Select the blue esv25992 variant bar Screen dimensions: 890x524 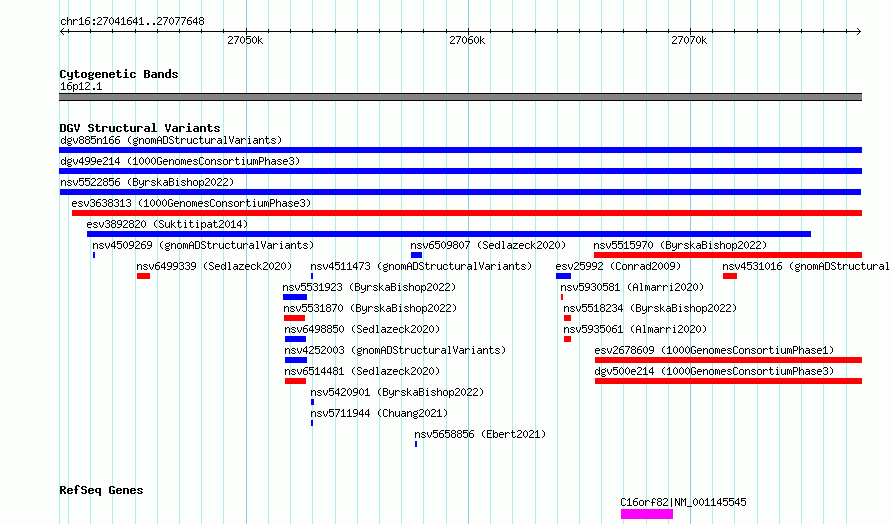point(564,276)
